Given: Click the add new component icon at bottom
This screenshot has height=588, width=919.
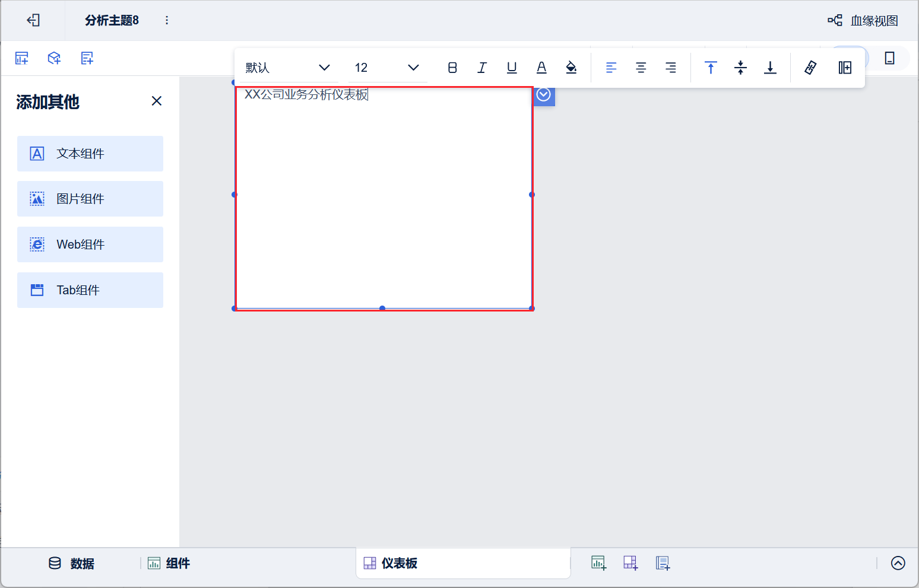Looking at the screenshot, I should pyautogui.click(x=598, y=563).
